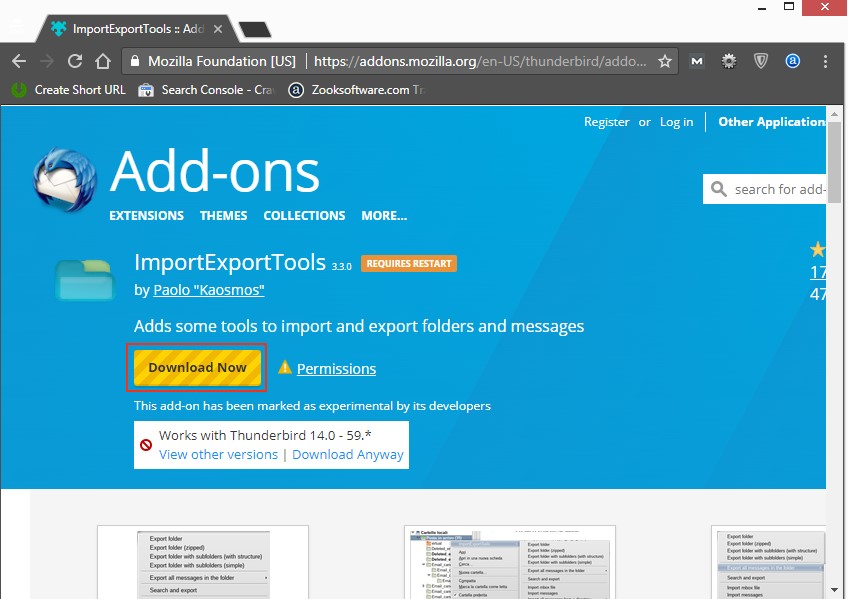Open the circled 'a' extension icon
Image resolution: width=848 pixels, height=599 pixels.
point(793,61)
